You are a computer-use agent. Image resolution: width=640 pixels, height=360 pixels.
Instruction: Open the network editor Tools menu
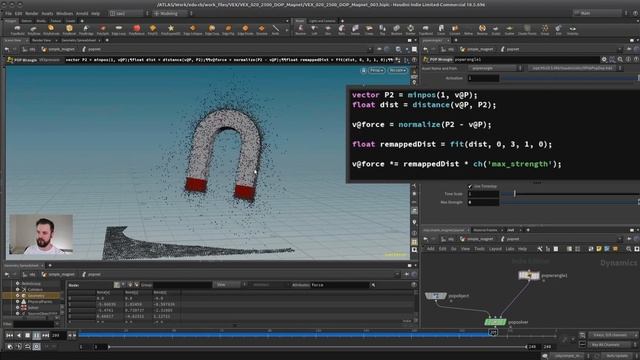coord(480,249)
